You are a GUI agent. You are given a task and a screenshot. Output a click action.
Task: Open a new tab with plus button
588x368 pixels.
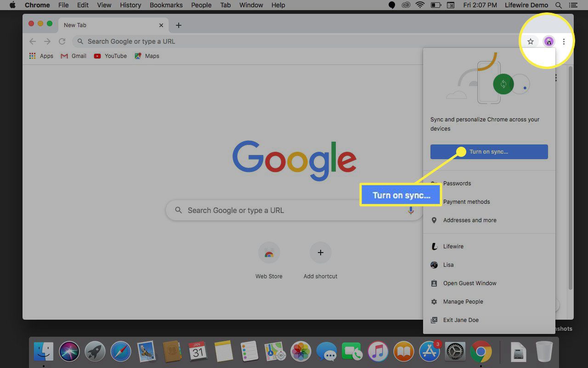click(x=179, y=25)
